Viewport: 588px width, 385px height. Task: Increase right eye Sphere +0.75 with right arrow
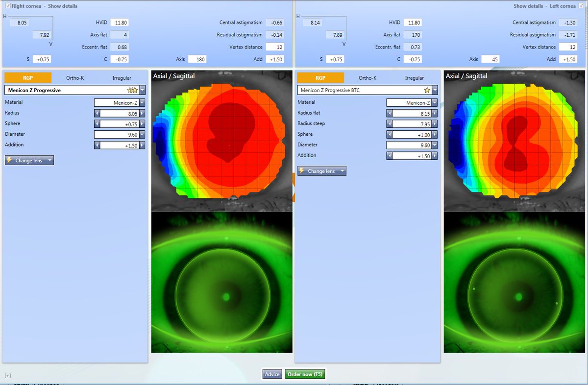(142, 123)
